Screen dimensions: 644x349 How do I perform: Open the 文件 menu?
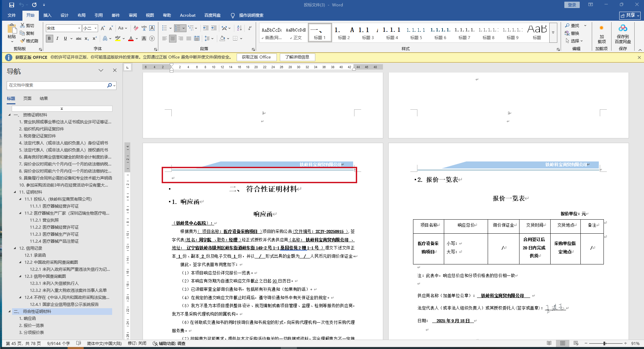(x=12, y=15)
